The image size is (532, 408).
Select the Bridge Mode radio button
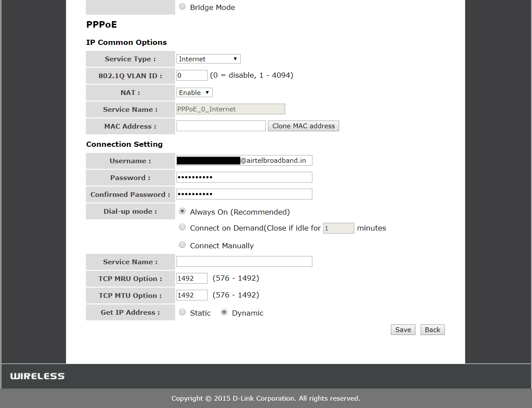(x=183, y=7)
